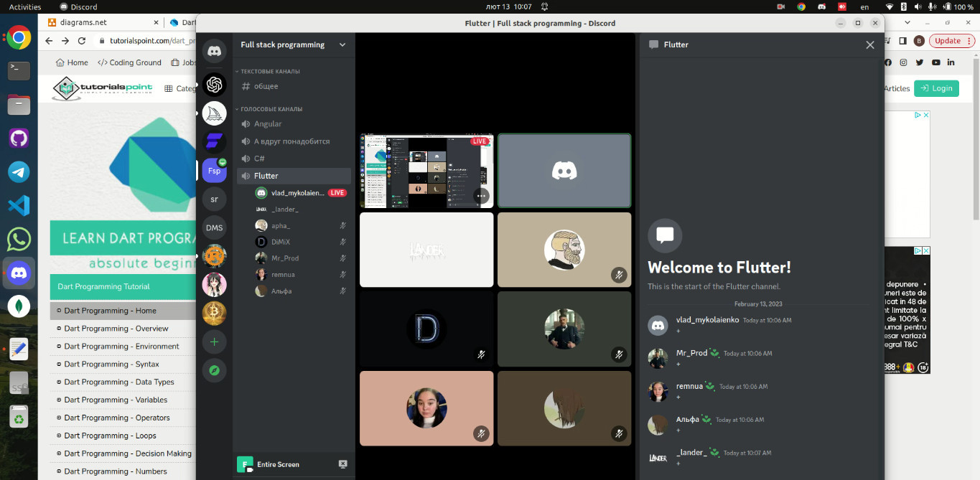
Task: Open the sr server icon
Action: 214,199
